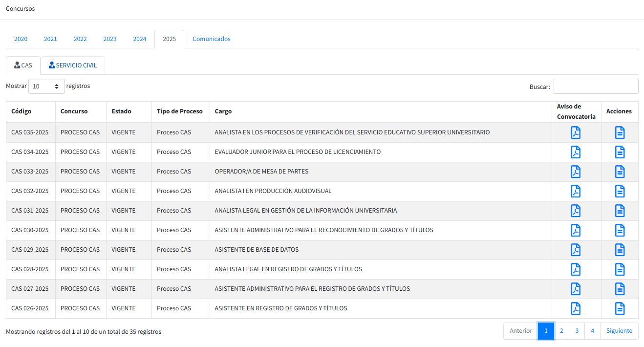Open the PDF notice for CAS 031-2025
Viewport: 644px width, 347px height.
[576, 211]
